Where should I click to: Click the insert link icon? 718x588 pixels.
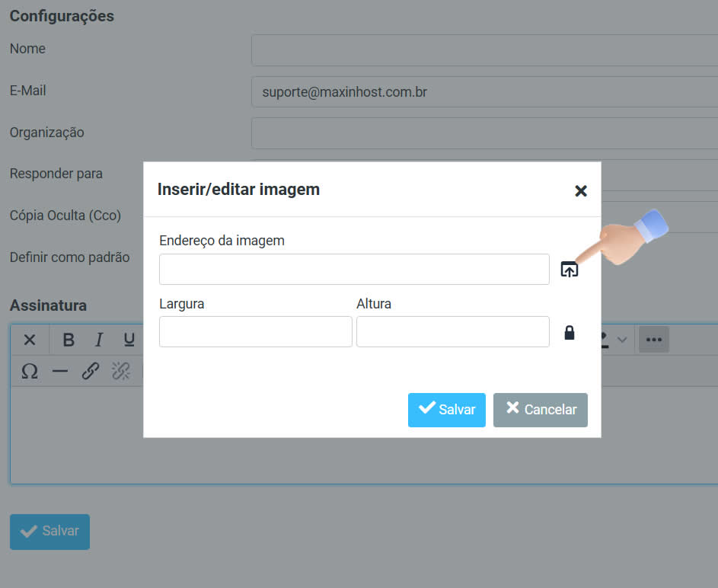[x=91, y=371]
